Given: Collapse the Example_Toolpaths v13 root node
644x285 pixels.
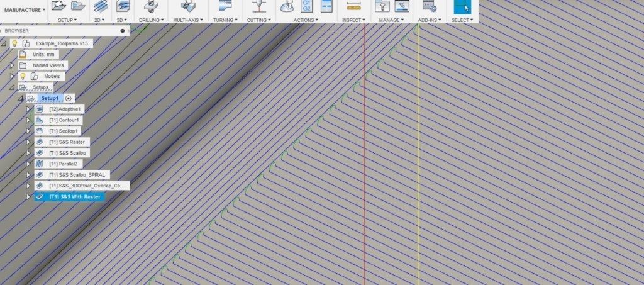Looking at the screenshot, I should (4, 43).
